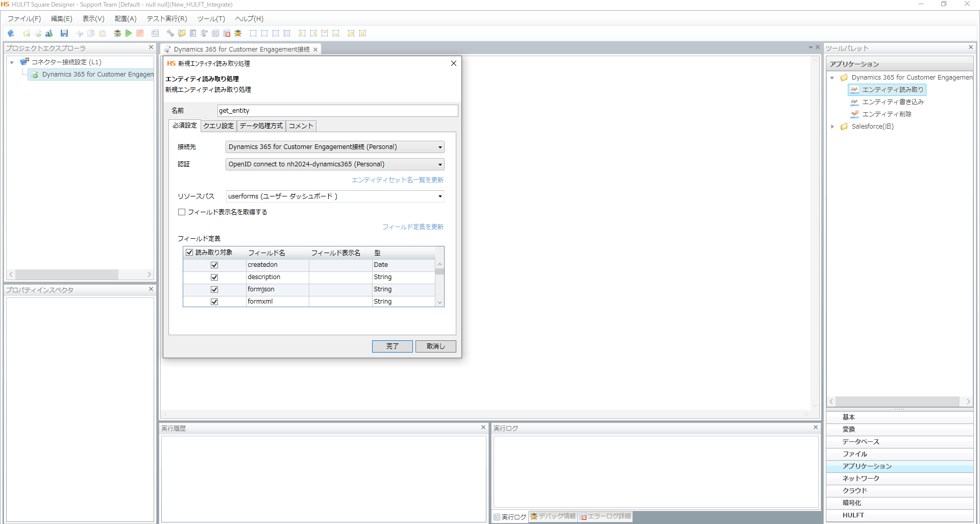Click エンティティセット名一覧を更新 link
Screen dimensions: 980x524
(398, 180)
